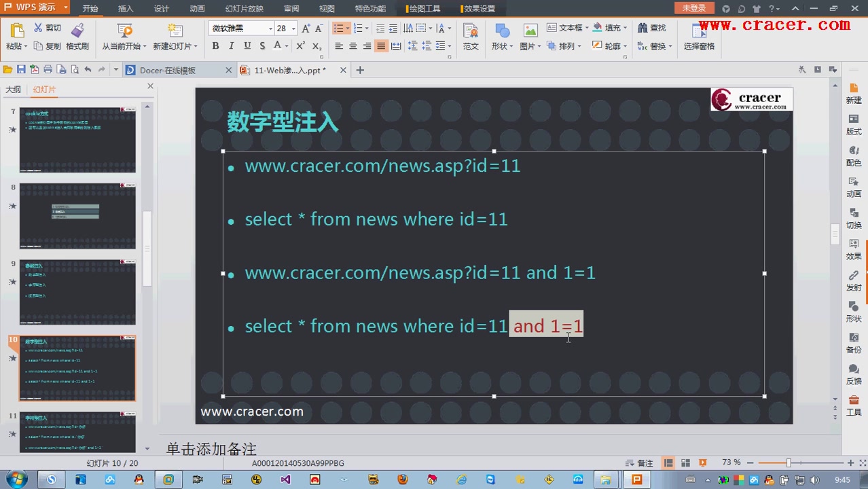
Task: Select the bold formatting icon
Action: pos(215,46)
